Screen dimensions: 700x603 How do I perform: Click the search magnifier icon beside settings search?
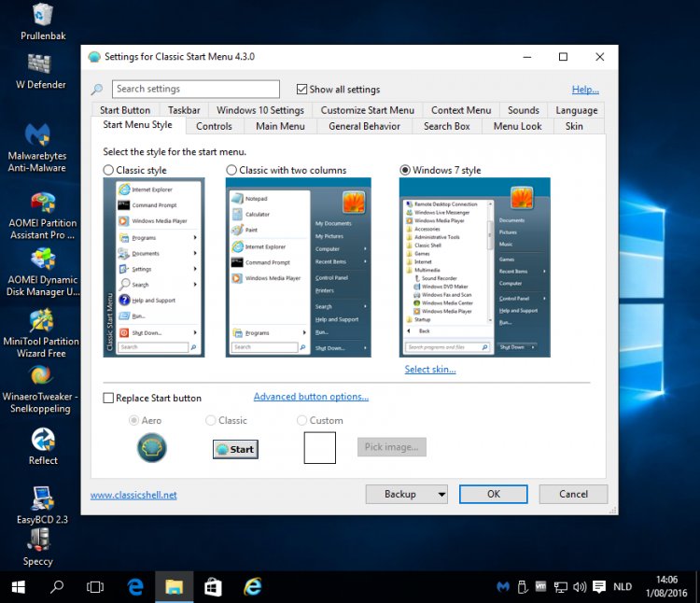click(97, 90)
